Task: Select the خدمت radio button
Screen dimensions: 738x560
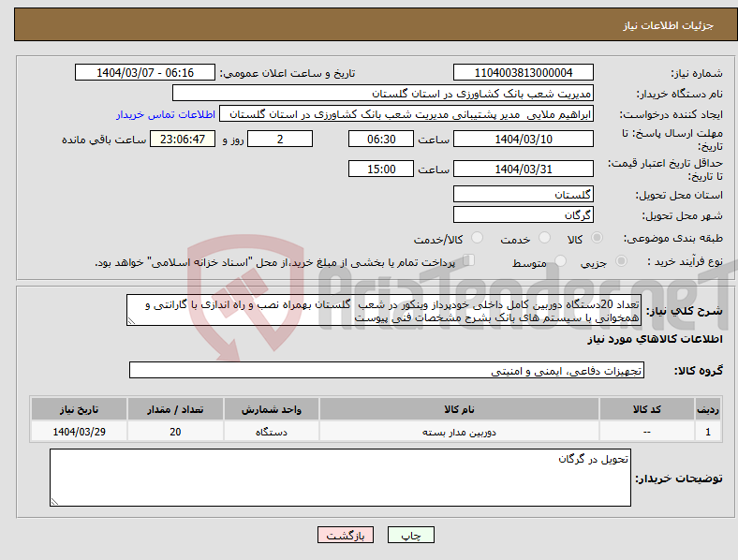Action: click(544, 238)
